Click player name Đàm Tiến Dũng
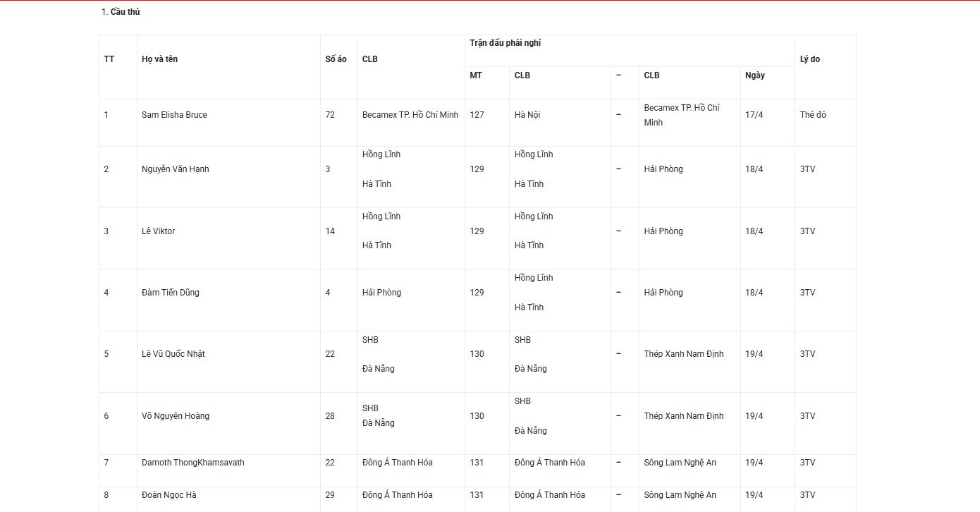Image resolution: width=980 pixels, height=512 pixels. (x=170, y=293)
